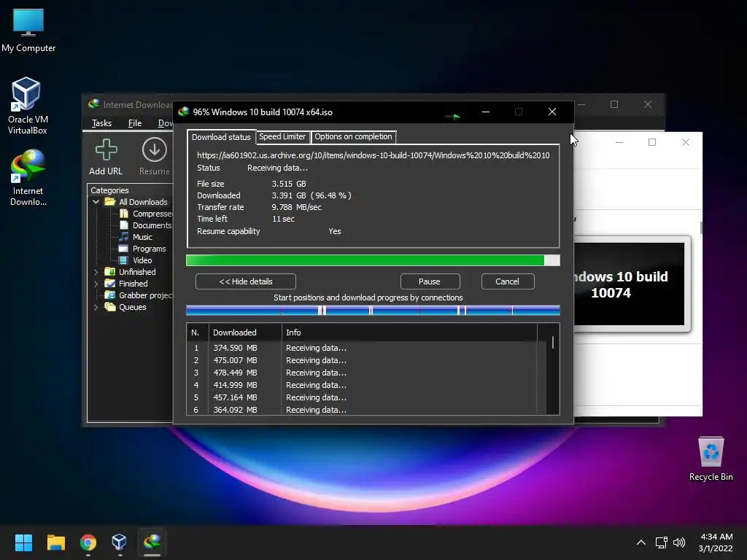747x560 pixels.
Task: Open the volume tray icon
Action: point(679,542)
